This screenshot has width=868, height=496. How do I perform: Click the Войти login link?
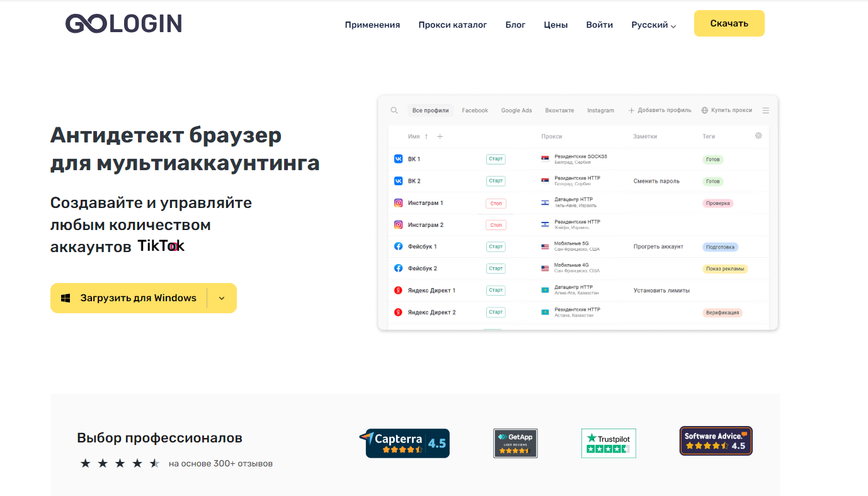pyautogui.click(x=600, y=25)
